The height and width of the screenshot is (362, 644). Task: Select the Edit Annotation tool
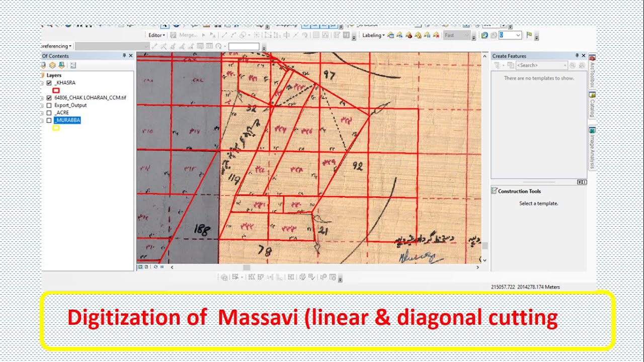(212, 35)
